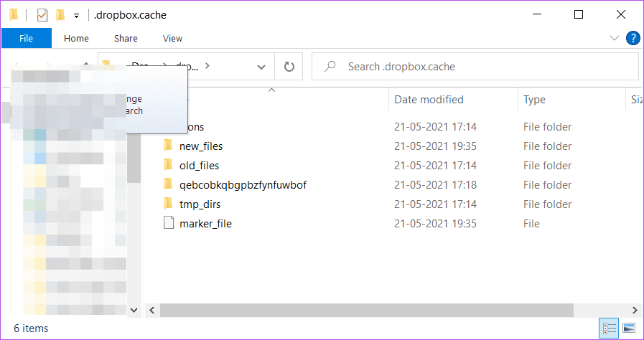
Task: Collapse the sort indicator arrow above the name column
Action: pos(271,90)
